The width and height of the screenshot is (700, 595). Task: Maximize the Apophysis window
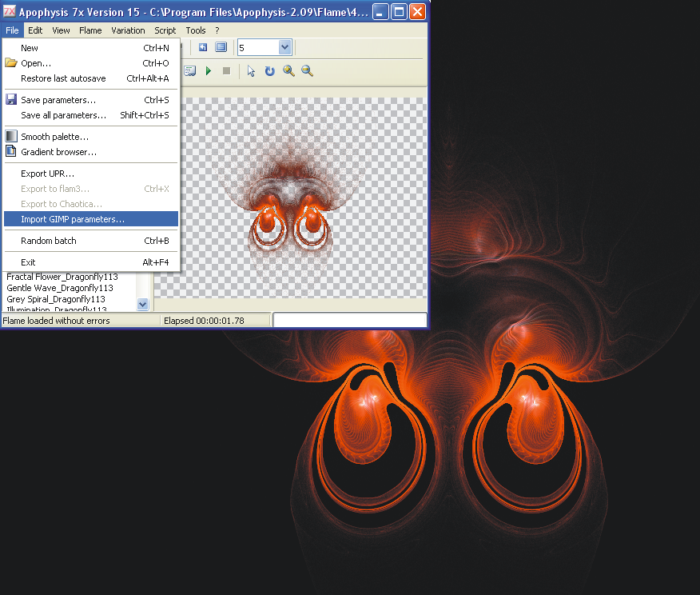point(399,12)
